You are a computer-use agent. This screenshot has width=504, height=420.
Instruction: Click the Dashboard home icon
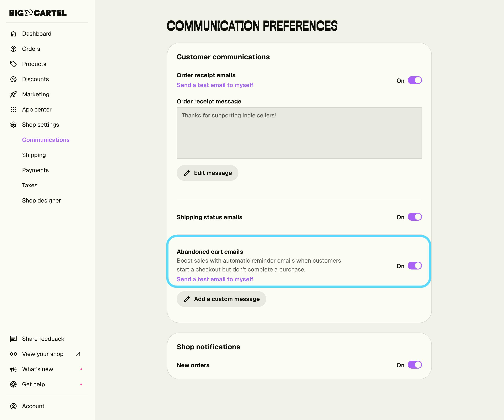pos(13,34)
